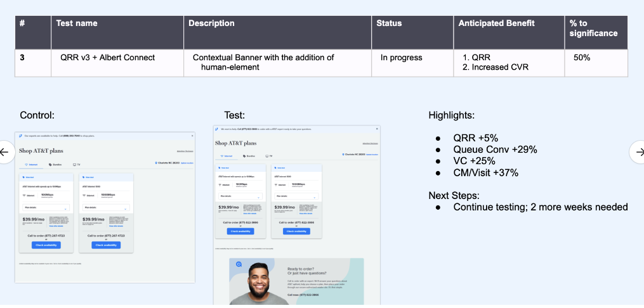Click 'Call to order (877) 267-4723' in first Control card
Image resolution: width=644 pixels, height=308 pixels.
click(46, 236)
